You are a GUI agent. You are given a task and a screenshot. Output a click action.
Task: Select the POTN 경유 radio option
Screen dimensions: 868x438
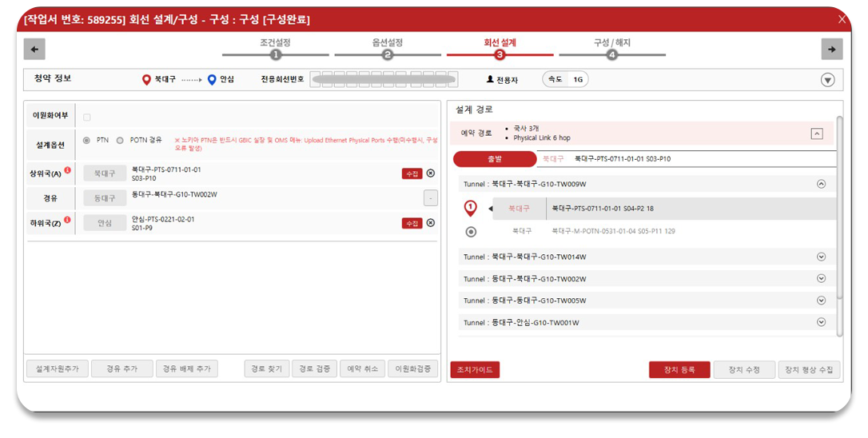tap(120, 141)
